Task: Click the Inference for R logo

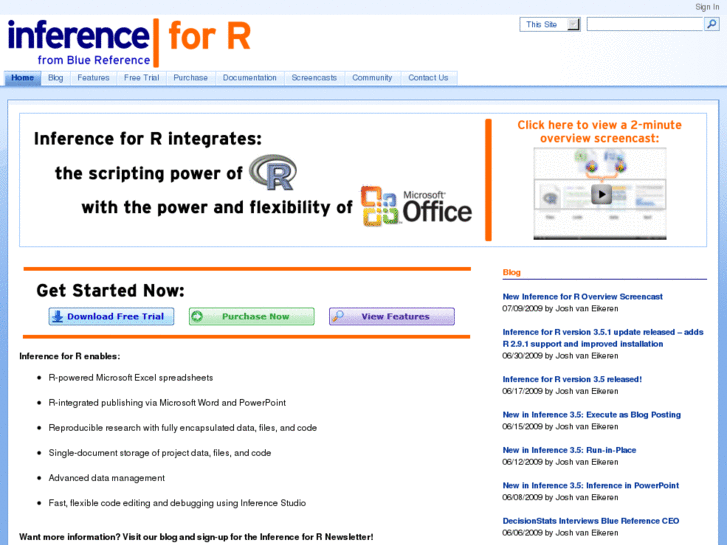Action: (129, 42)
